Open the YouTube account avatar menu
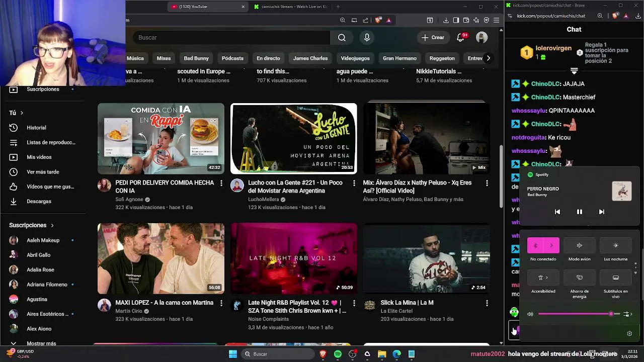Image resolution: width=644 pixels, height=362 pixels. coord(481,38)
